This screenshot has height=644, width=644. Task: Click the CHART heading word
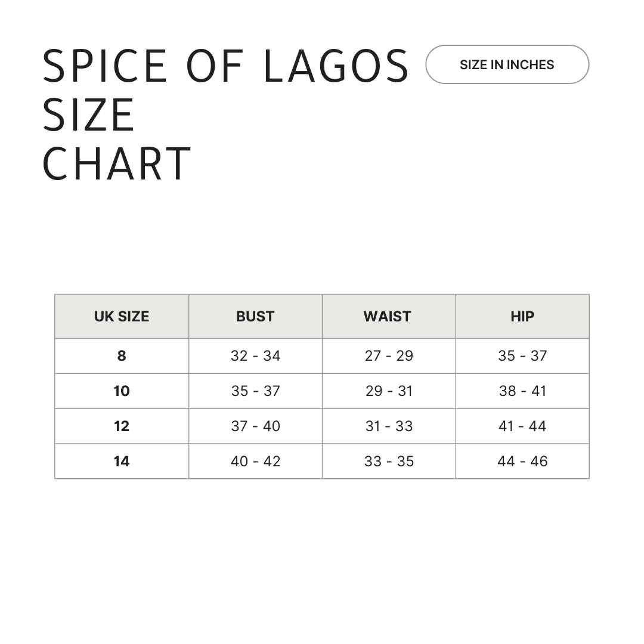117,163
